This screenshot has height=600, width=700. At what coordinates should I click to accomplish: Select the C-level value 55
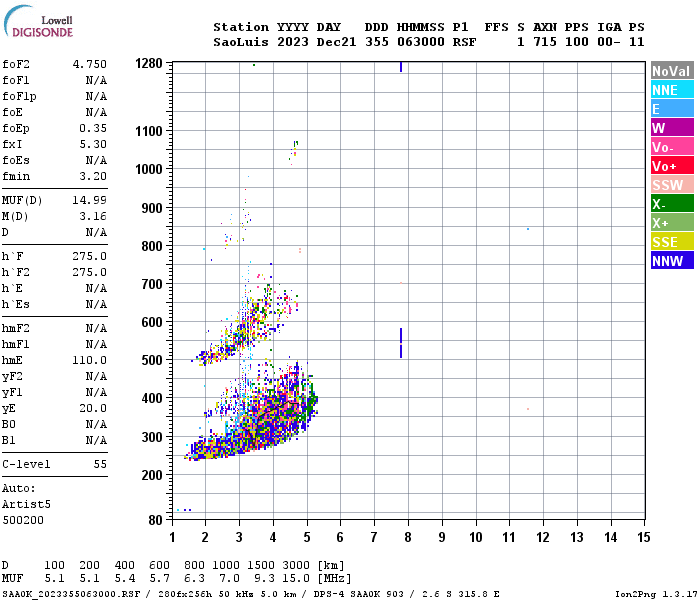click(100, 464)
